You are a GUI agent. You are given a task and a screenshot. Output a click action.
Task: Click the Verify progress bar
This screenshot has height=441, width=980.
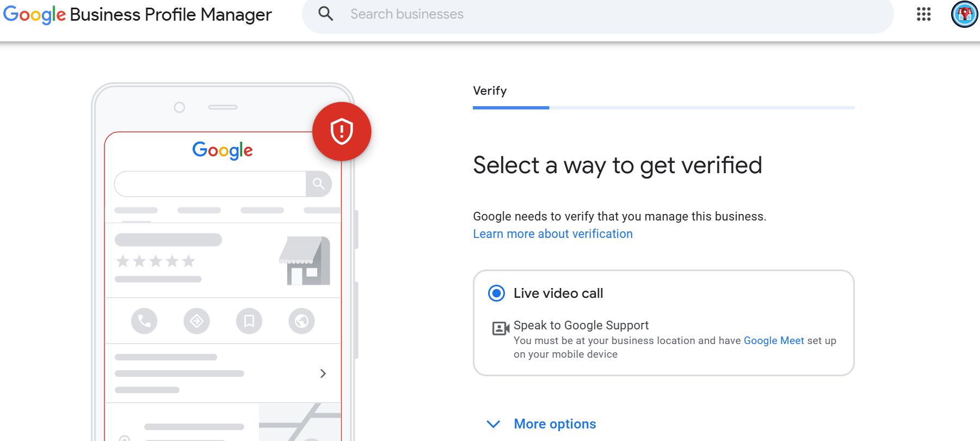point(664,108)
